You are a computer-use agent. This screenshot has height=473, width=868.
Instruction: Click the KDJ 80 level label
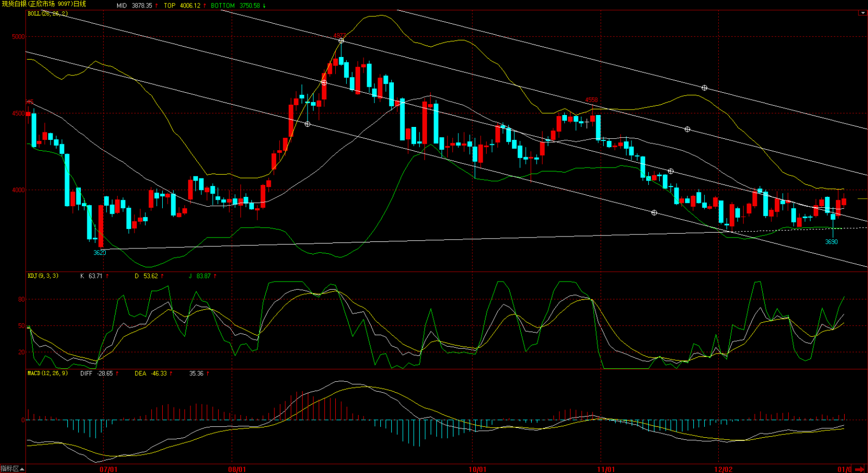(22, 299)
